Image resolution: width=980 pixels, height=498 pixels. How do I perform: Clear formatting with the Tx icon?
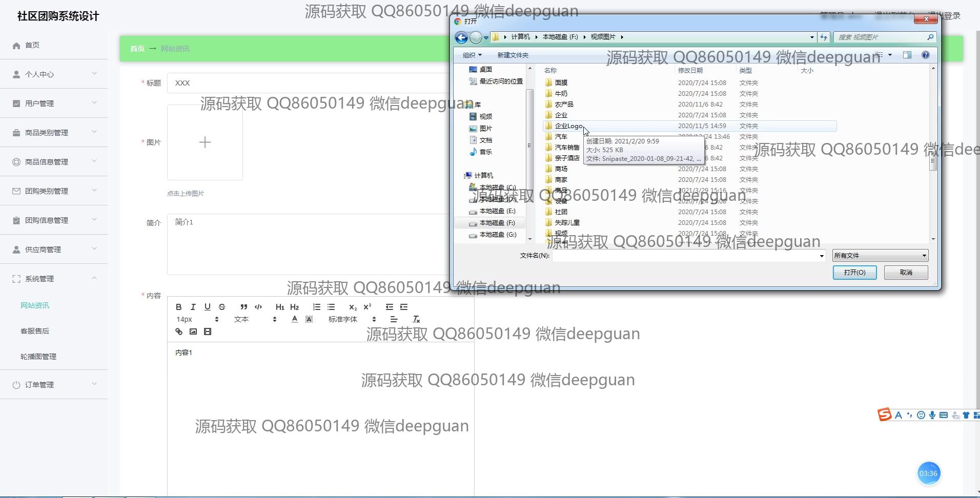tap(416, 319)
